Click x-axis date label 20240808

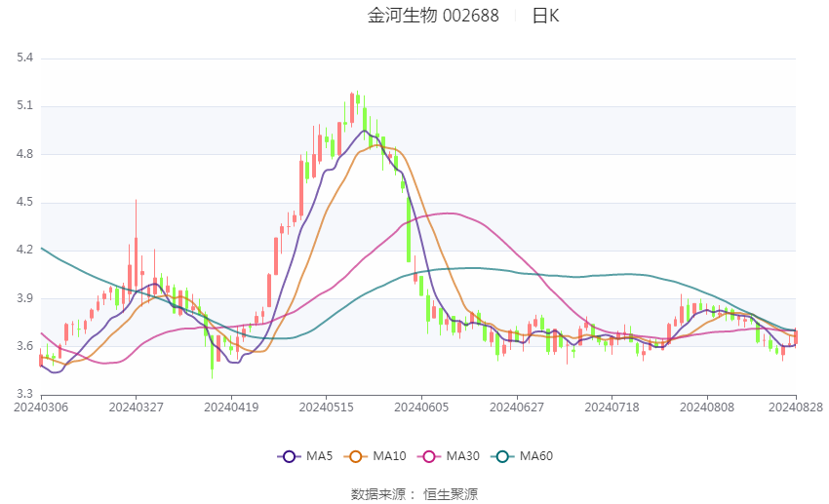(707, 407)
